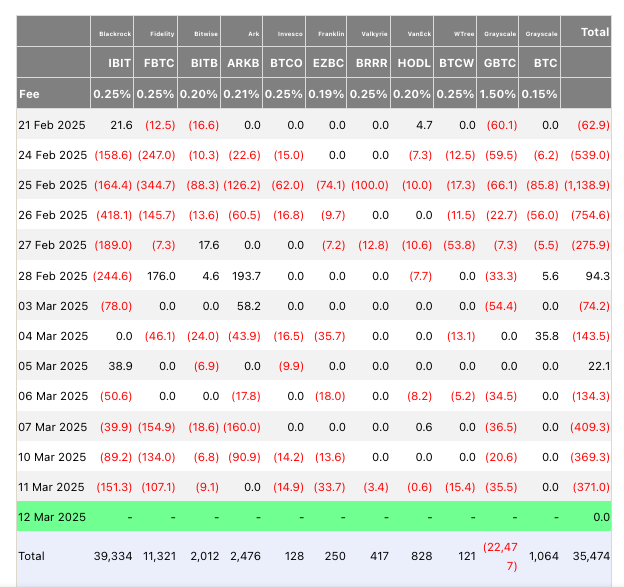Click the BTCO ticker column header
Viewport: 624px width, 587px height.
click(x=286, y=63)
